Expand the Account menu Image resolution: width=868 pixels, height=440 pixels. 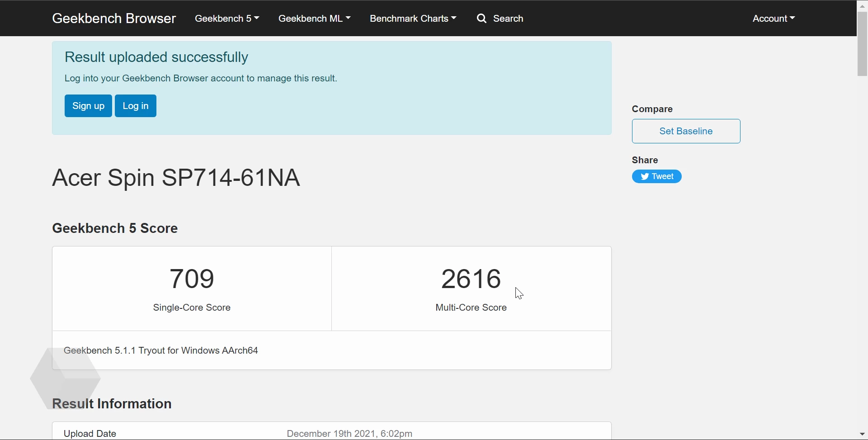click(x=774, y=19)
